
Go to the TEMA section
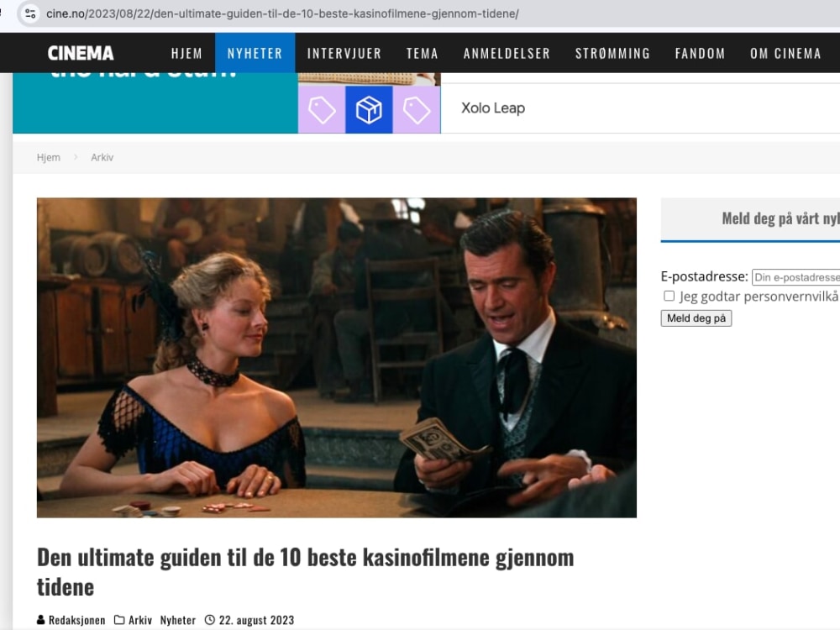click(423, 54)
